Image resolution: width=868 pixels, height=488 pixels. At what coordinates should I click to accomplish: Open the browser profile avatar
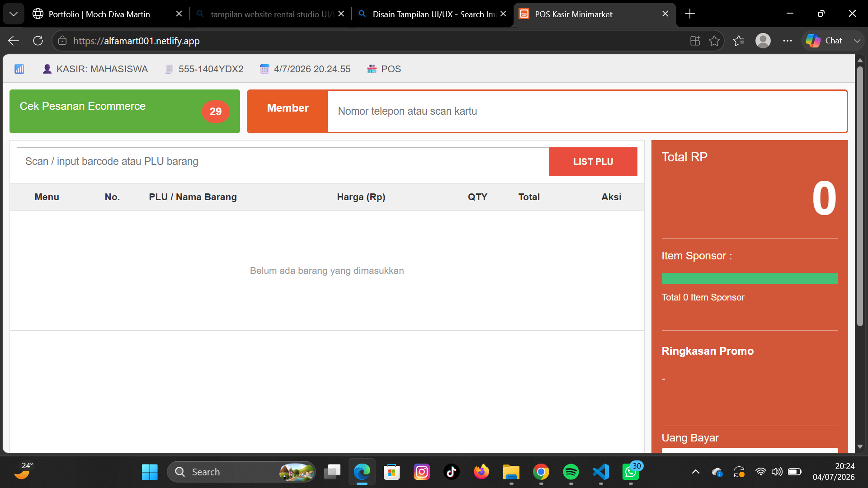(763, 41)
